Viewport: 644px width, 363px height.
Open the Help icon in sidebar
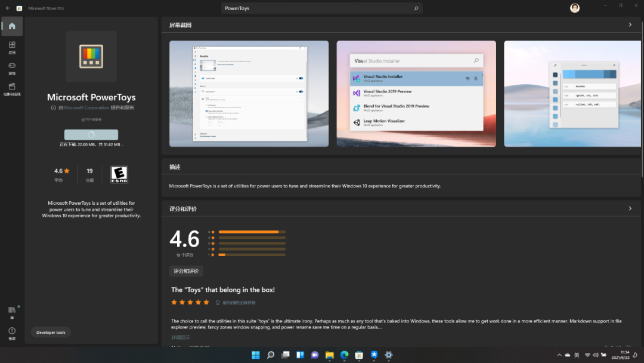12,333
